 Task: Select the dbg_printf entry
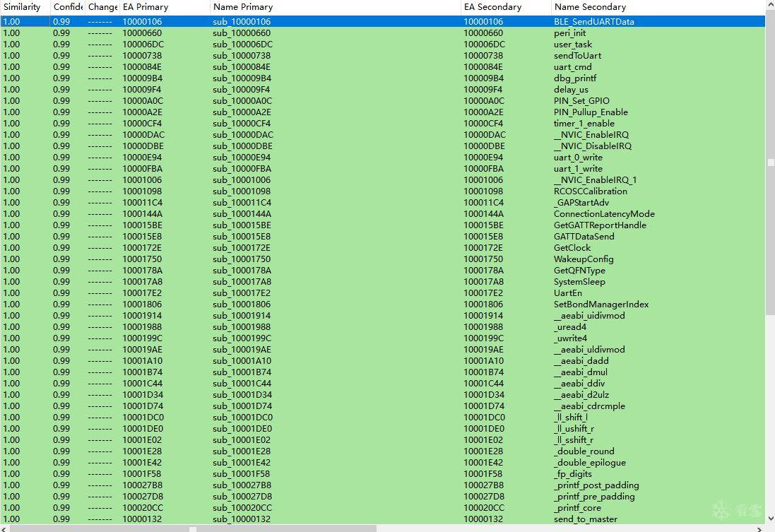(x=575, y=78)
